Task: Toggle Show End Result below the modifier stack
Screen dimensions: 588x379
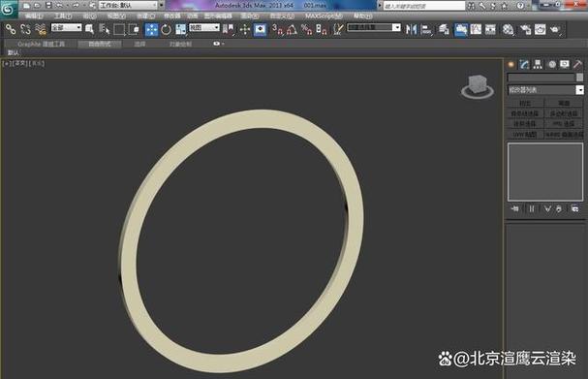Action: coord(532,208)
